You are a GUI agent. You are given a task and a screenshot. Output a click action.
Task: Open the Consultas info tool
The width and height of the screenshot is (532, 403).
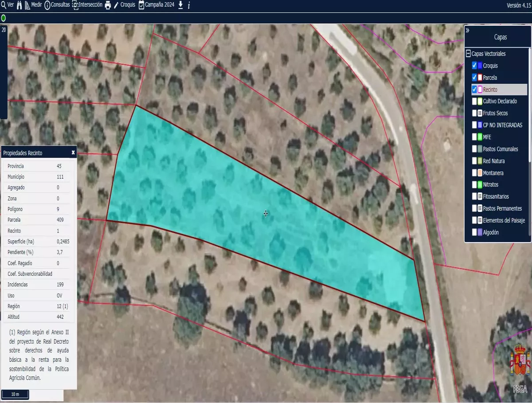pos(47,5)
